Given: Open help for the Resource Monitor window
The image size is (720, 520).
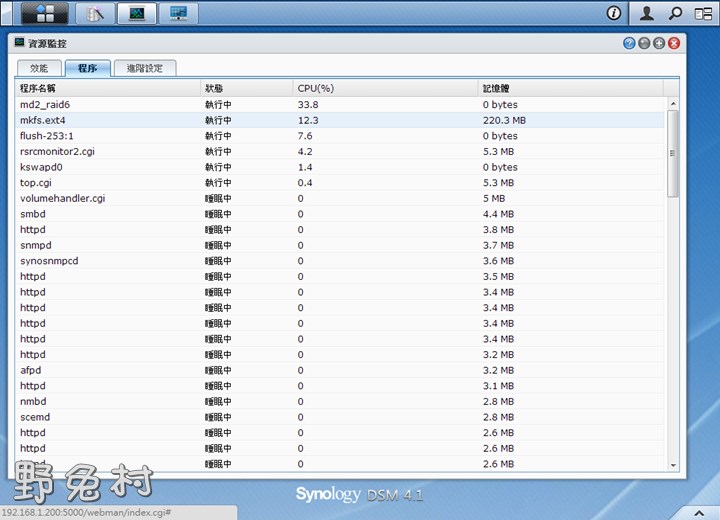Looking at the screenshot, I should point(629,43).
